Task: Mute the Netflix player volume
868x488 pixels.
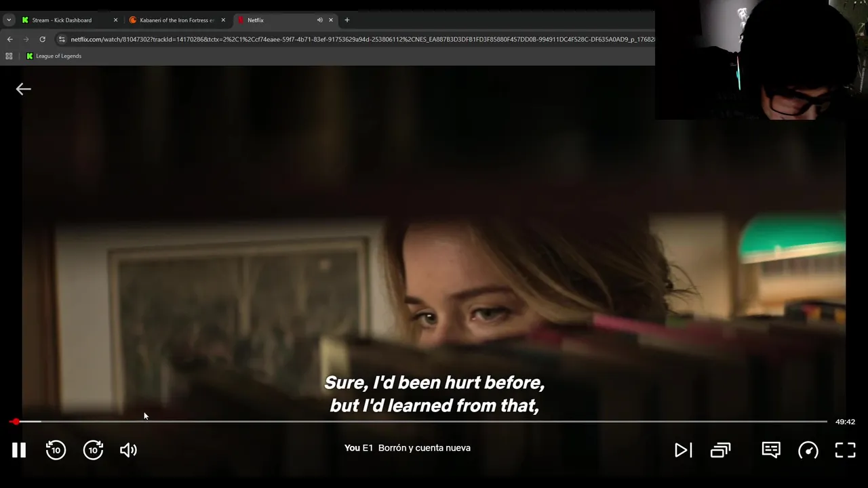Action: [128, 450]
